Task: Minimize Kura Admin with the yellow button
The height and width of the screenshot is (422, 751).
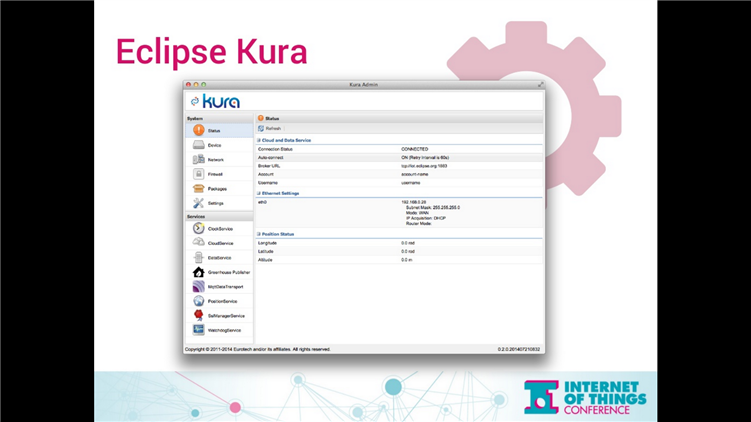Action: tap(196, 84)
